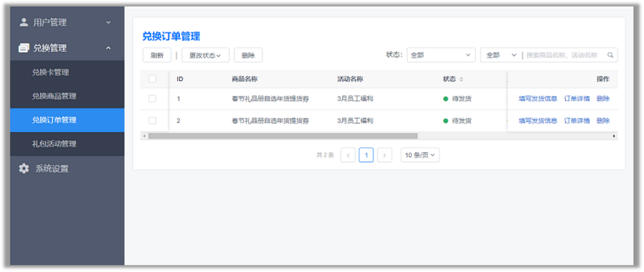644x272 pixels.
Task: Click the table horizontal scrollbar thumb
Action: click(x=283, y=136)
